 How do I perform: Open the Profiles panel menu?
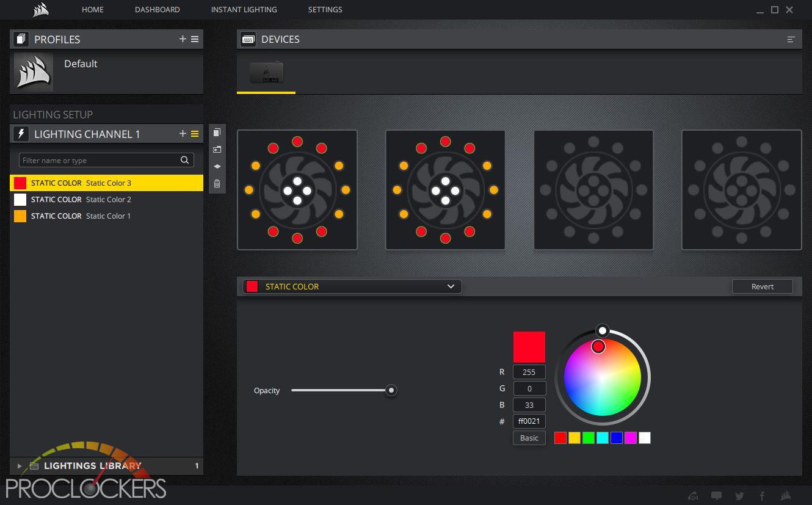[x=195, y=38]
